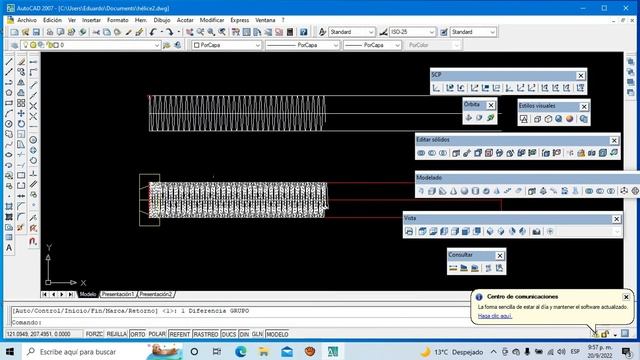
Task: Click Named views icon in Vista toolbar
Action: pyautogui.click(x=409, y=231)
